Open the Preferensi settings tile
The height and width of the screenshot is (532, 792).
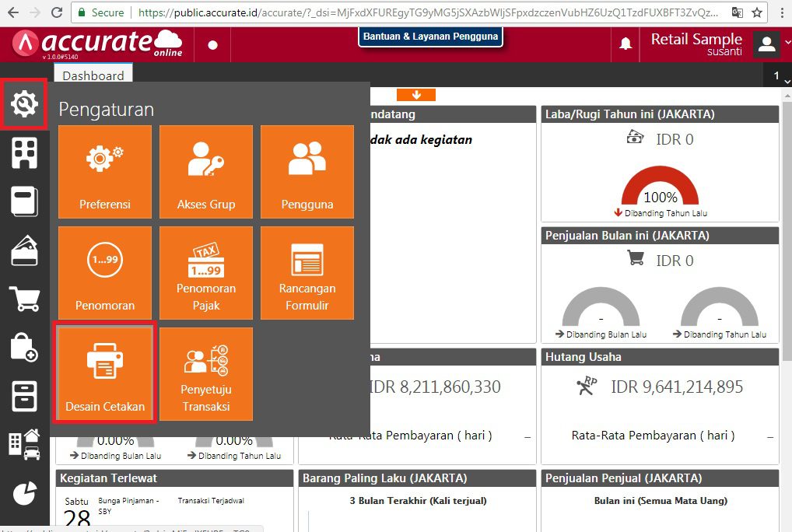pos(104,172)
